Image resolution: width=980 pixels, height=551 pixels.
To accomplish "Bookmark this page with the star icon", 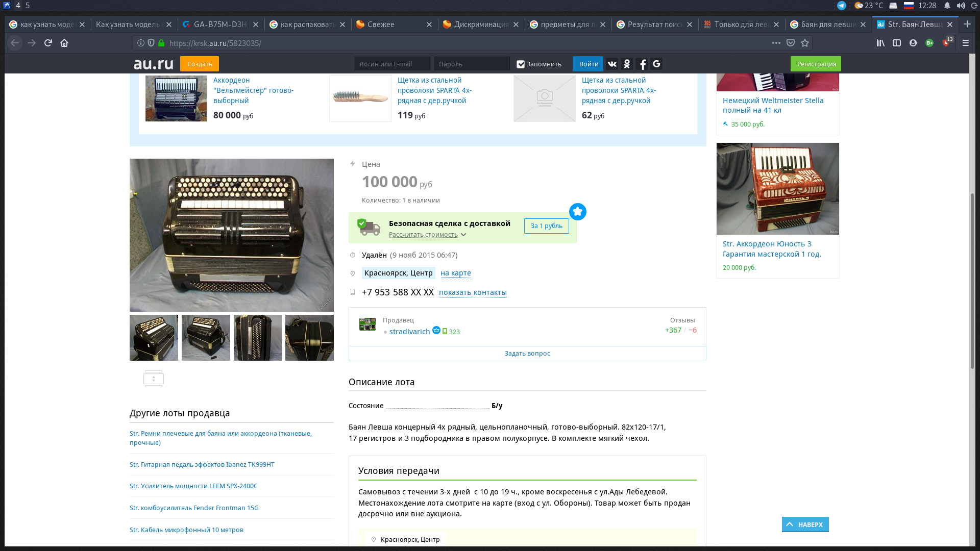I will pos(805,43).
